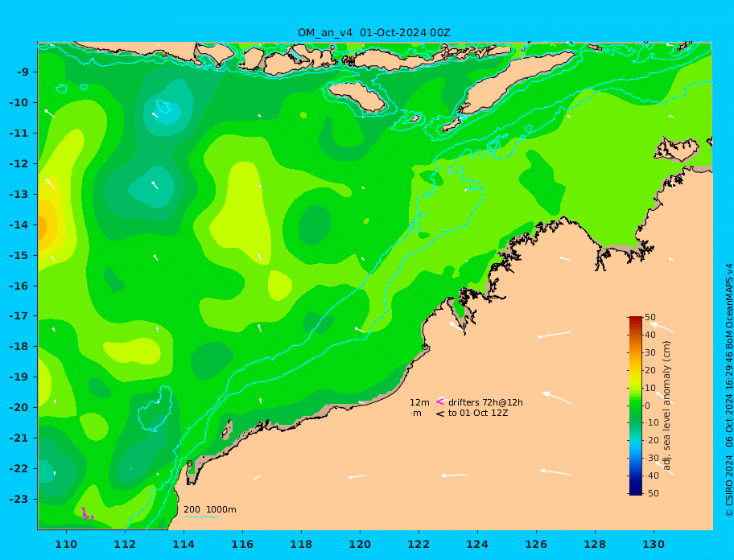Click latitude label -21 on the y-axis
Screen dimensions: 734x560
click(19, 439)
